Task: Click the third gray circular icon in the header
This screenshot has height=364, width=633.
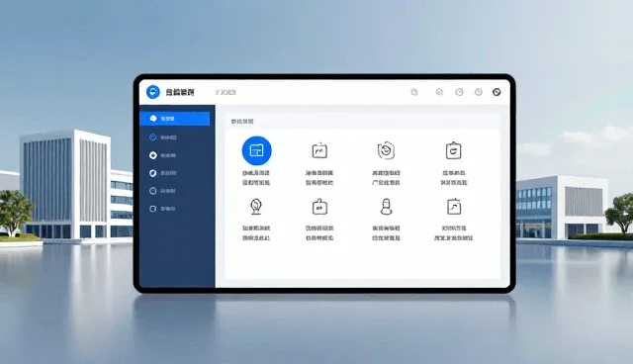Action: pyautogui.click(x=459, y=92)
